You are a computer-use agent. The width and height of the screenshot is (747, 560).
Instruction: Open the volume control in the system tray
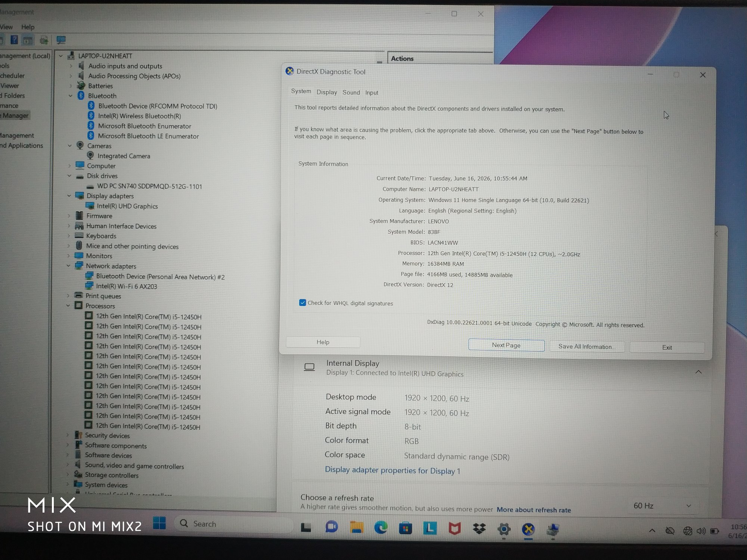click(701, 531)
